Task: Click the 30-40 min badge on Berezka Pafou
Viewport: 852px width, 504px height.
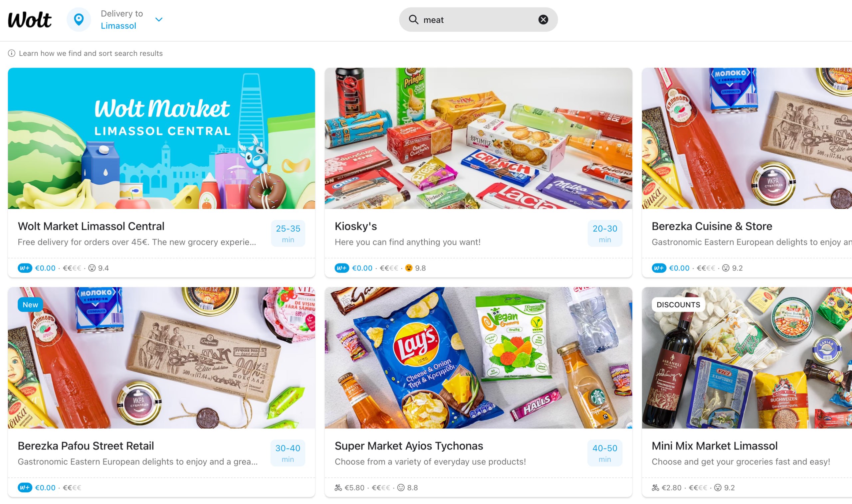Action: 288,453
